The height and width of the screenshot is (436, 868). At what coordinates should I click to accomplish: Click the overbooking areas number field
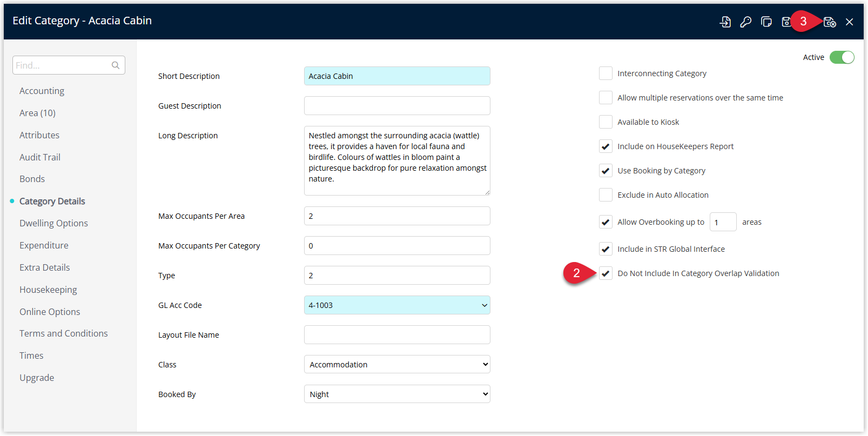tap(723, 222)
